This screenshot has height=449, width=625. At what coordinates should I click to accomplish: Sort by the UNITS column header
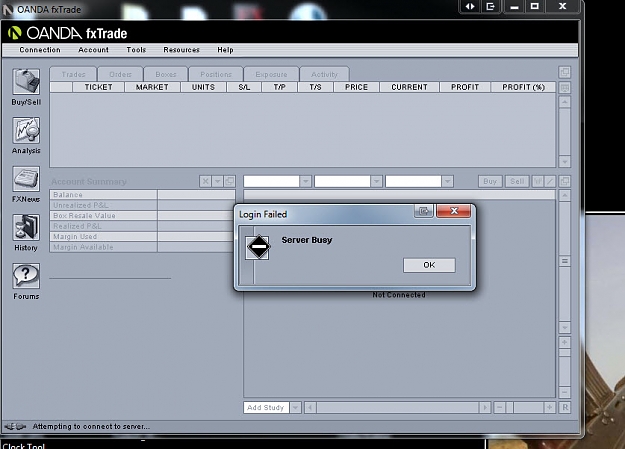[x=203, y=87]
